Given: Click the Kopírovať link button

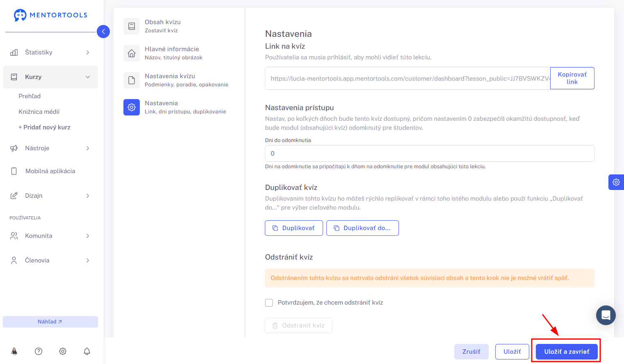Looking at the screenshot, I should point(572,78).
